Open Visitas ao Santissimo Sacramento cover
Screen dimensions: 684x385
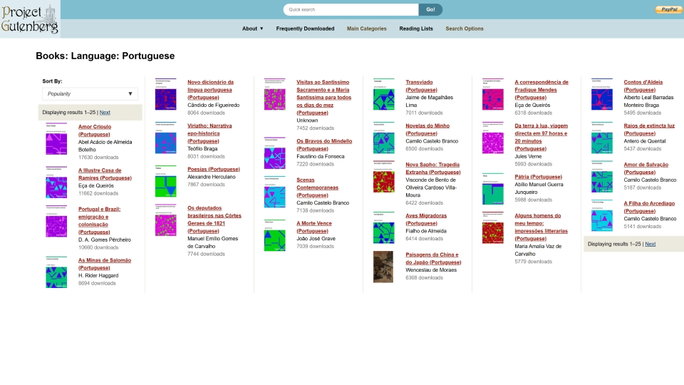274,95
